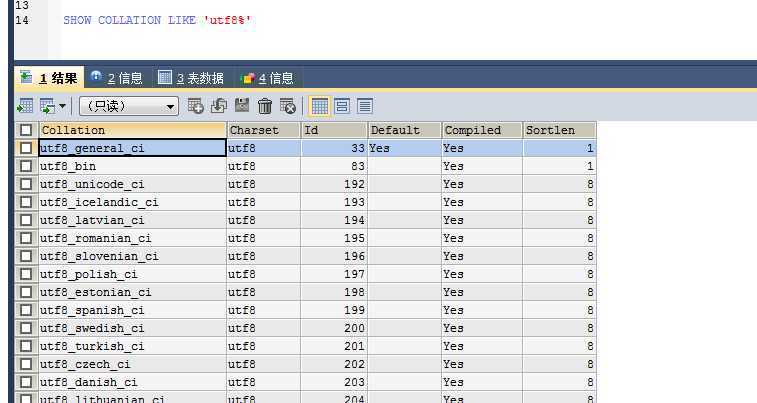757x403 pixels.
Task: Click the Id cell showing 203
Action: click(x=334, y=382)
